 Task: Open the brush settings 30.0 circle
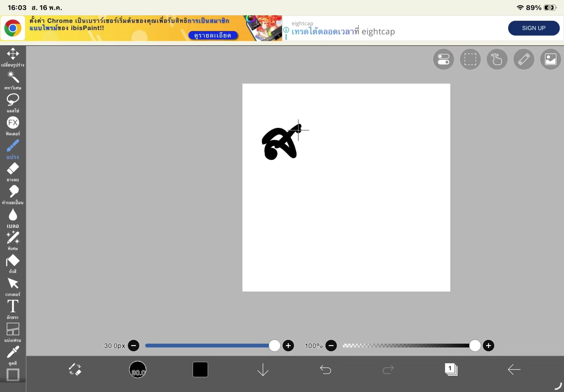[138, 369]
